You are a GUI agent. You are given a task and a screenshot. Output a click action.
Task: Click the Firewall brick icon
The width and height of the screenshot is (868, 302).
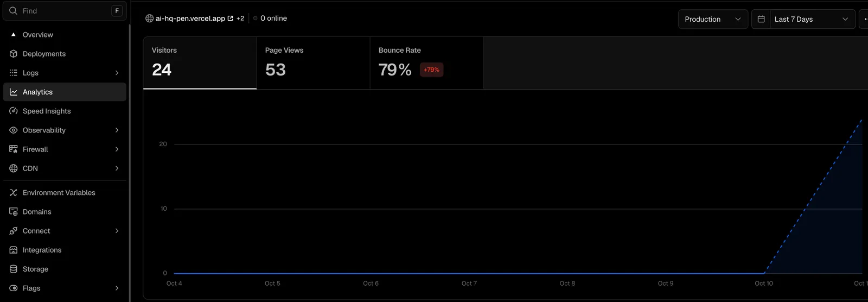click(x=14, y=149)
